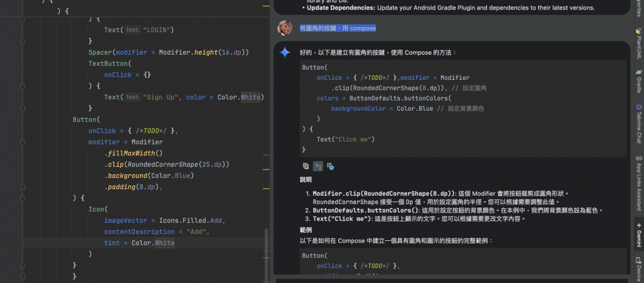Click '.clip(RoundedCornerShape(25.dp))' in editor
This screenshot has height=283, width=644.
pos(166,164)
